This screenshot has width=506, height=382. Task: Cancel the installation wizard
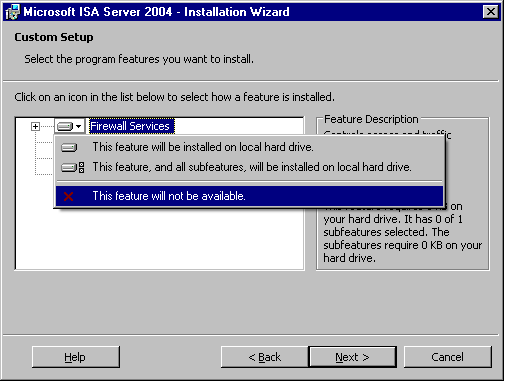tap(447, 357)
